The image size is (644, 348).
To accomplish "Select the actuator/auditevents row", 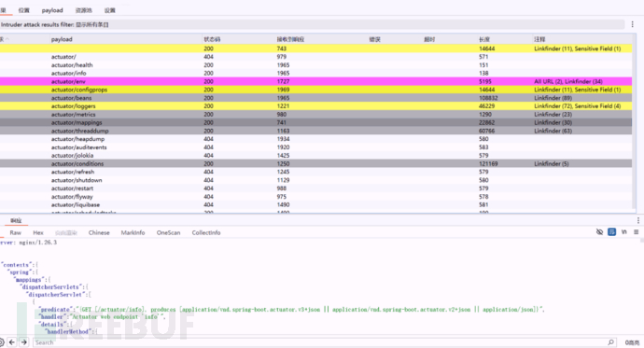I will 315,146.
